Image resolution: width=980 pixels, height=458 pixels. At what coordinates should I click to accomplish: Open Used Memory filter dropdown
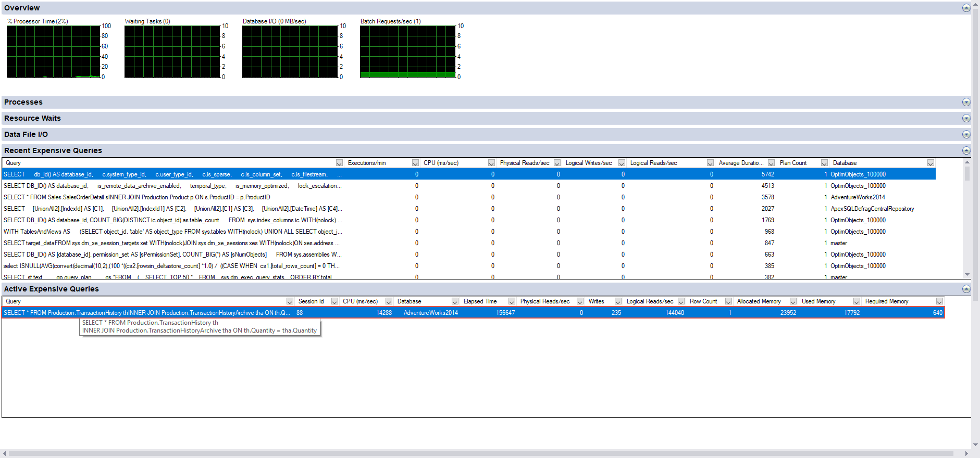click(857, 301)
